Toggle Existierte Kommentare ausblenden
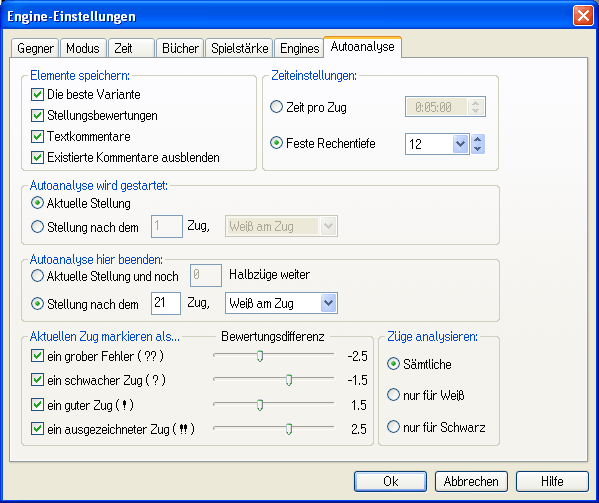 click(x=37, y=157)
